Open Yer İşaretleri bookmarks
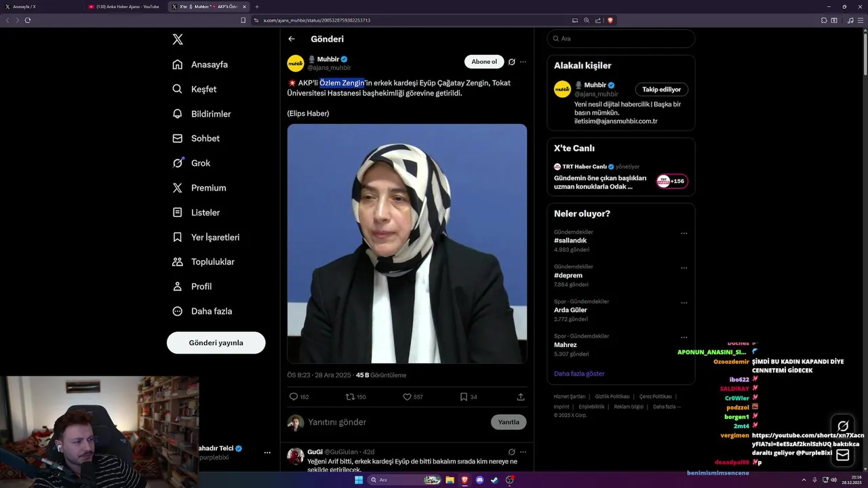Screen dimensions: 868x488 click(x=205, y=237)
